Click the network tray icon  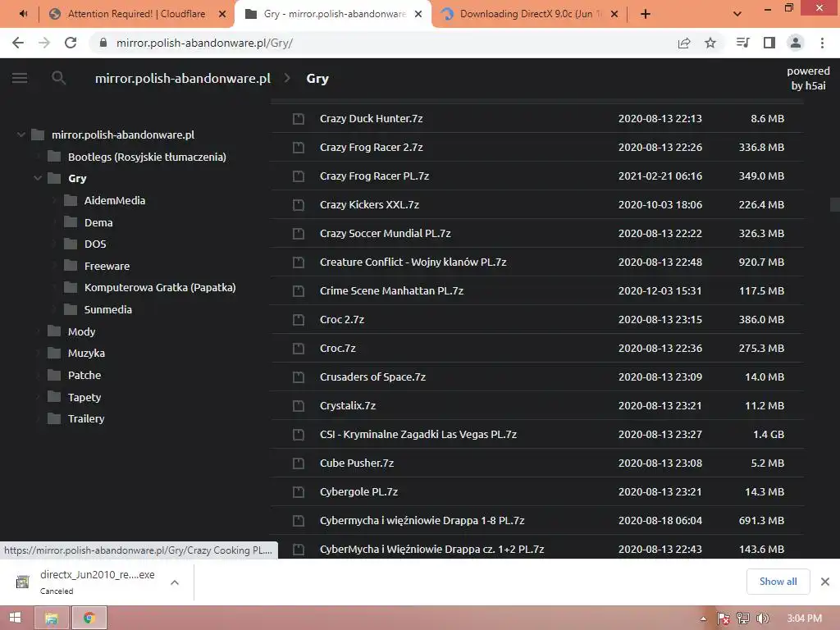(743, 619)
